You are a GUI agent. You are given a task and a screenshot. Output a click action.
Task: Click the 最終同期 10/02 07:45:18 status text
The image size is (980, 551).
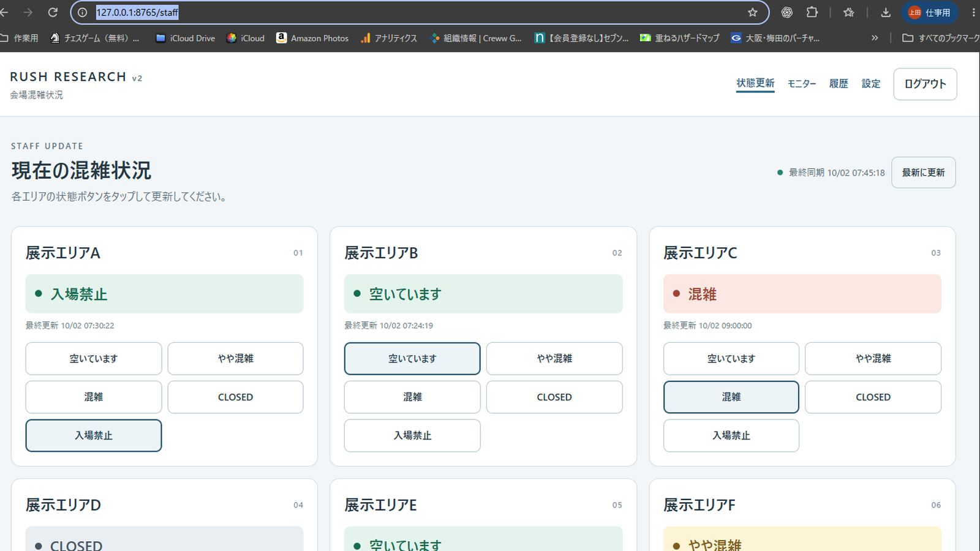[837, 173]
